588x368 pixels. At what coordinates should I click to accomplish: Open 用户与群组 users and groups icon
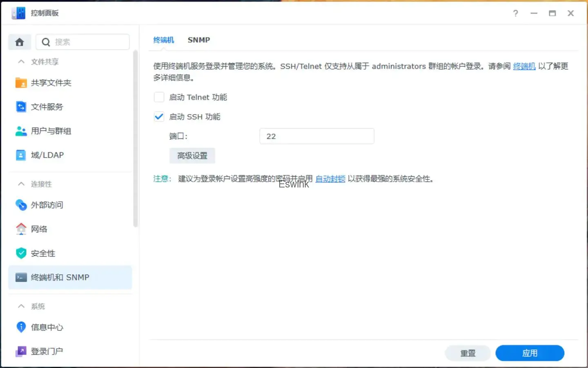pos(21,131)
